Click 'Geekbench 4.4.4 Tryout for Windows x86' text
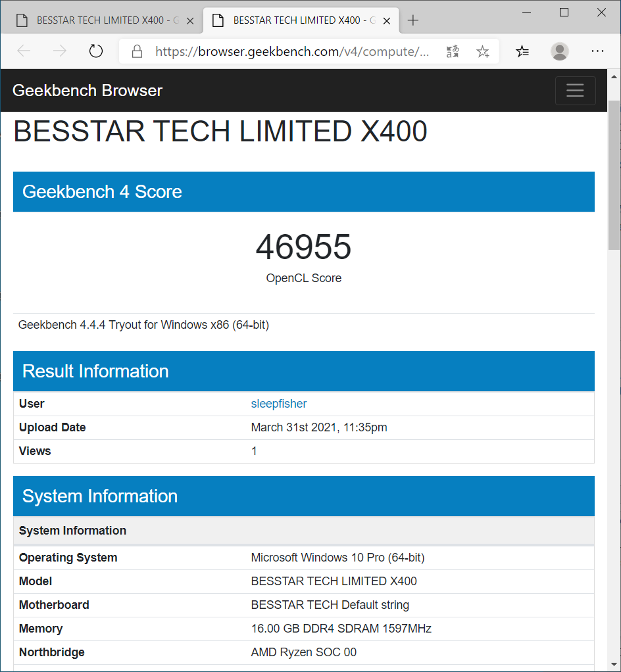Screen dimensions: 621x672 point(143,325)
